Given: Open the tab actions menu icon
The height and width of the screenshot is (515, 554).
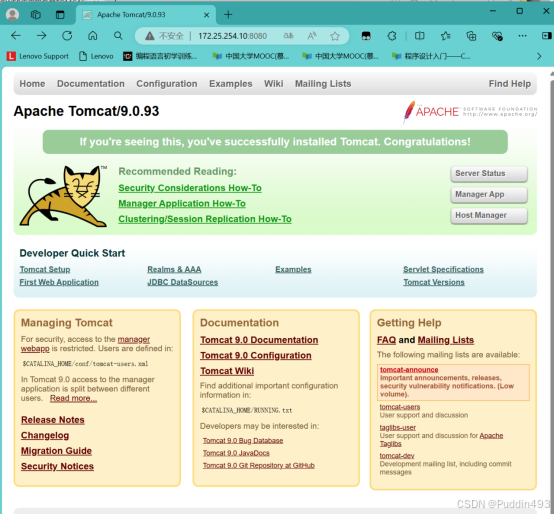Looking at the screenshot, I should tap(60, 15).
